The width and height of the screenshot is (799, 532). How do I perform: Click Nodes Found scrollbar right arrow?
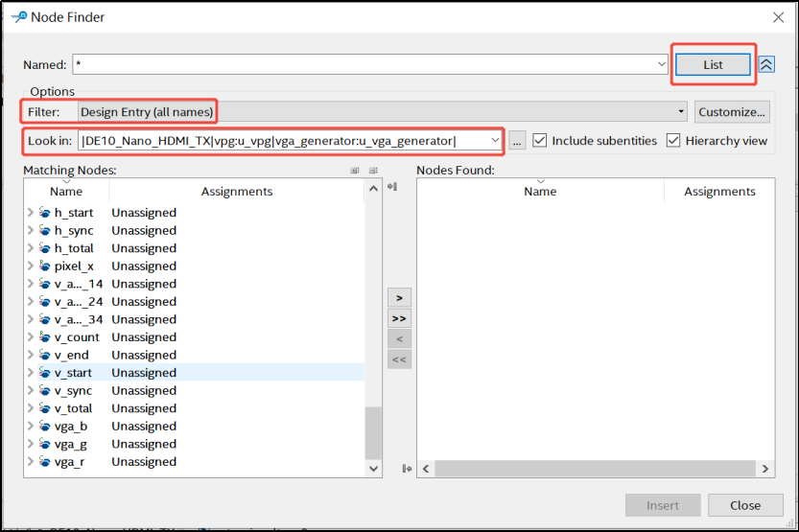(764, 469)
